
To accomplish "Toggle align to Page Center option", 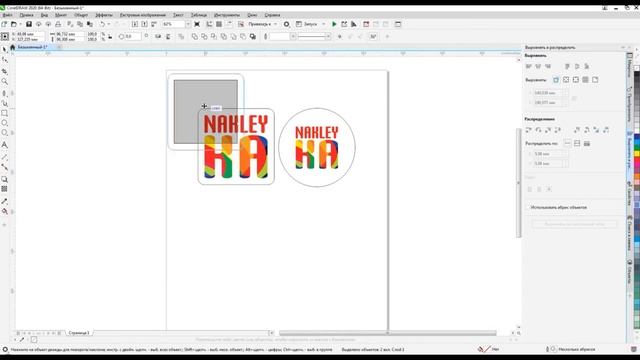I will tap(576, 80).
